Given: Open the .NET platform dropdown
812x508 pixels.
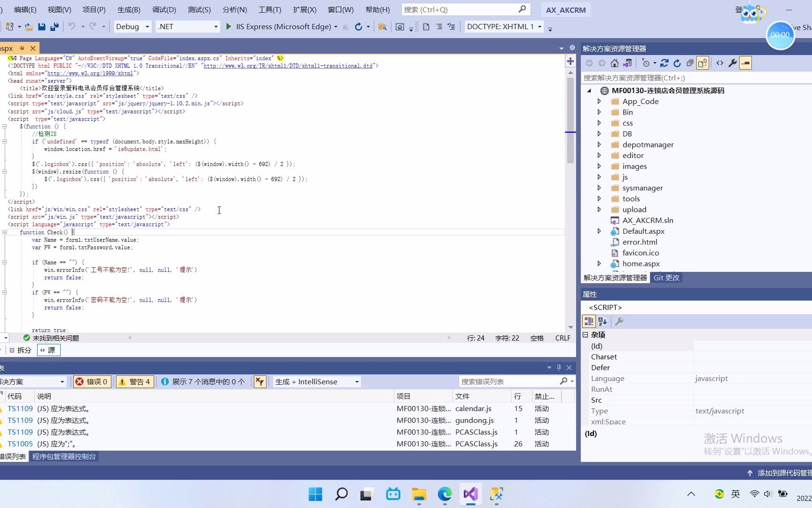Looking at the screenshot, I should 188,27.
